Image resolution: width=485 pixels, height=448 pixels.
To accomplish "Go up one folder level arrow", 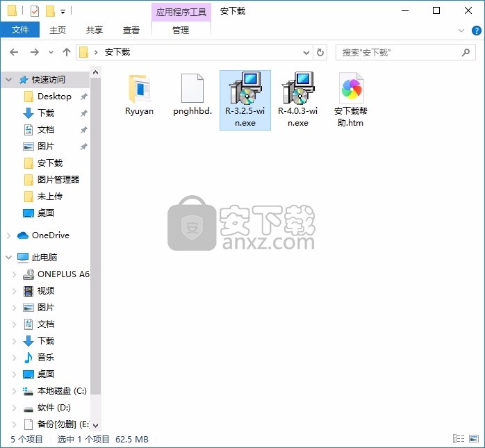I will (x=67, y=52).
